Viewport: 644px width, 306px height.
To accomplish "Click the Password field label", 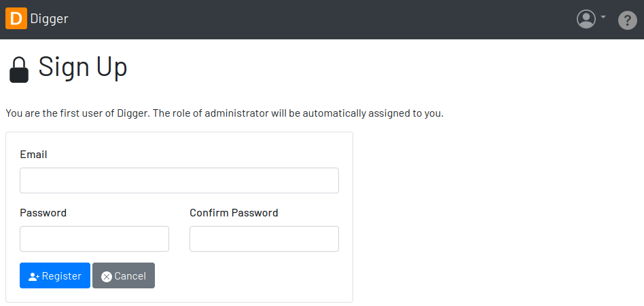I will tap(43, 213).
